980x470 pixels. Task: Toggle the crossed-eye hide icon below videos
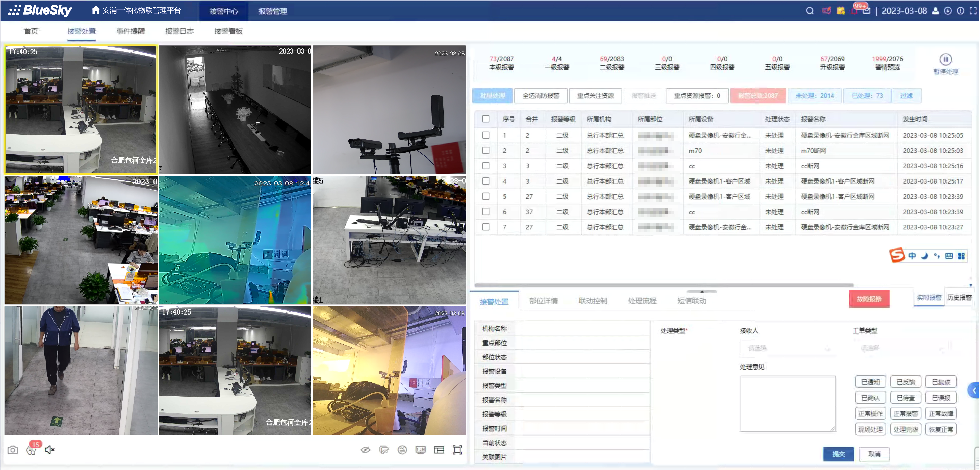point(366,450)
